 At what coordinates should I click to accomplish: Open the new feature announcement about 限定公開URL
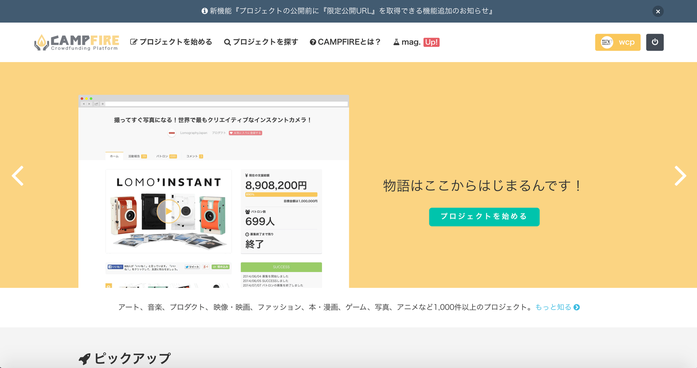click(352, 11)
